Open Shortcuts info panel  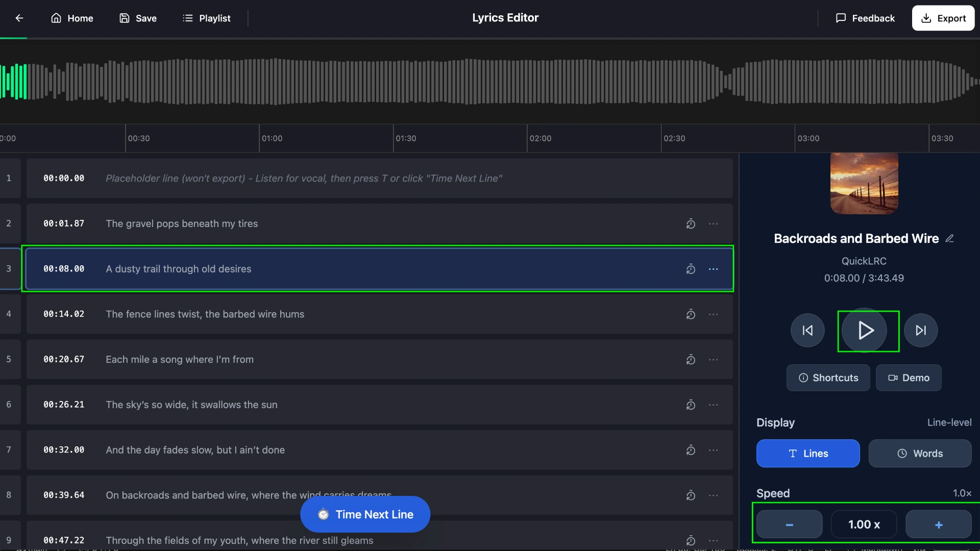pyautogui.click(x=828, y=378)
